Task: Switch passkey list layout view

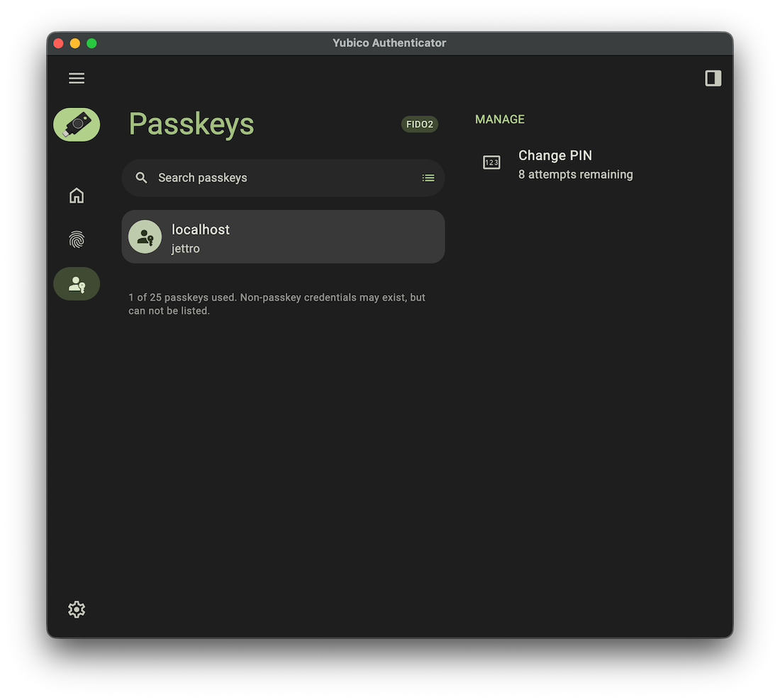Action: click(x=428, y=178)
